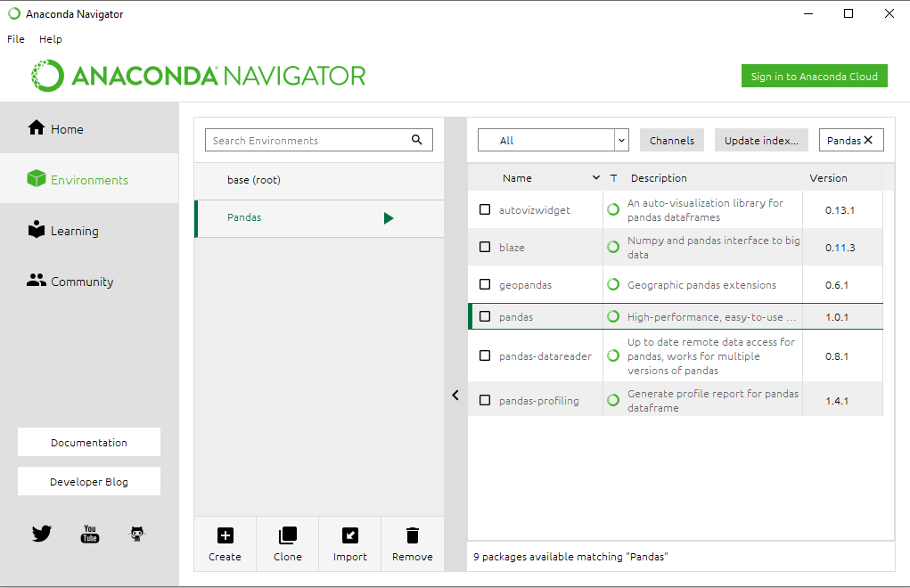Click the blaze package name

click(512, 248)
